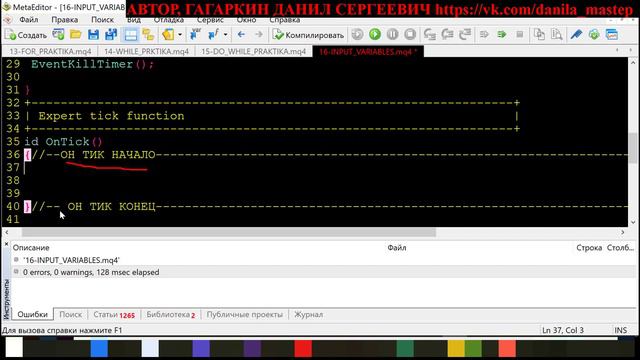Go back with the blue left arrow

241,35
